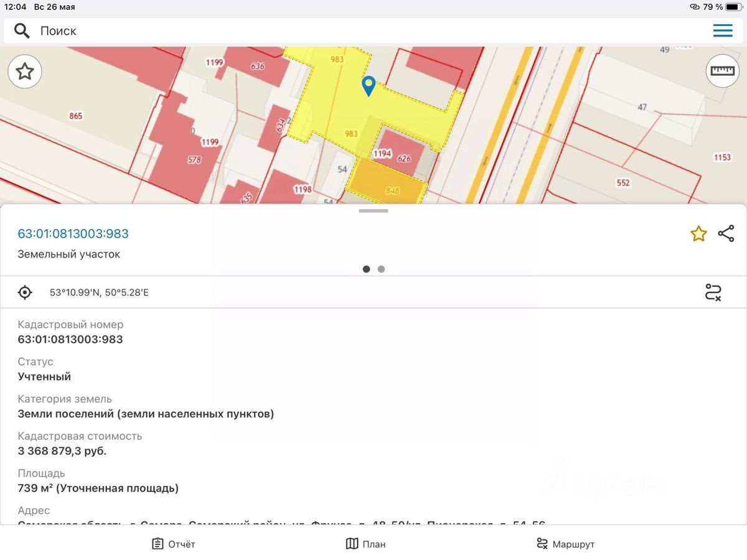This screenshot has height=560, width=747.
Task: Center map using the crosshair target icon
Action: tap(25, 292)
